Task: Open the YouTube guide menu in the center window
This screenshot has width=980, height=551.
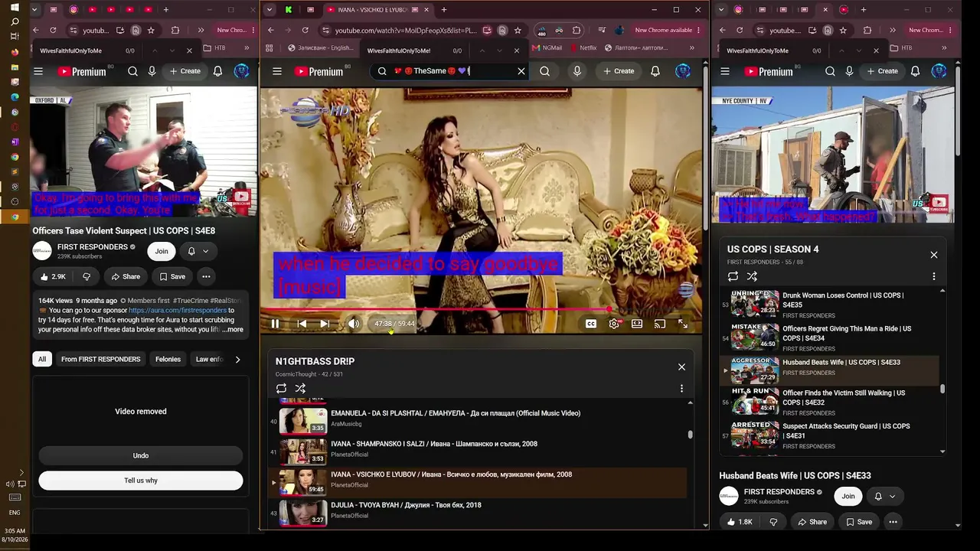Action: coord(277,71)
